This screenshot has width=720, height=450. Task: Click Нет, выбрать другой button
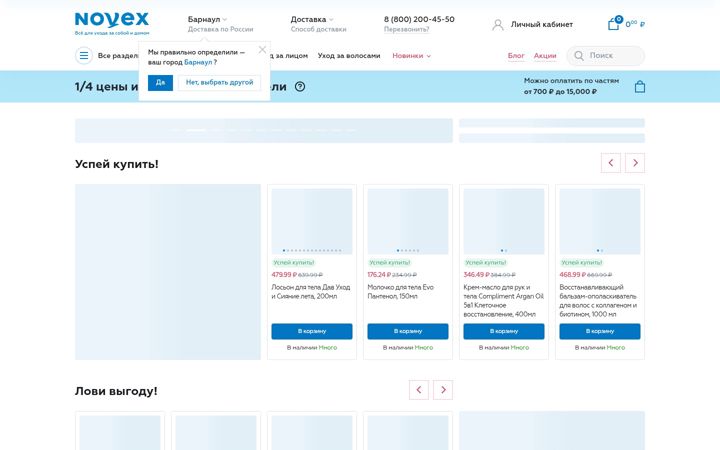coord(219,83)
